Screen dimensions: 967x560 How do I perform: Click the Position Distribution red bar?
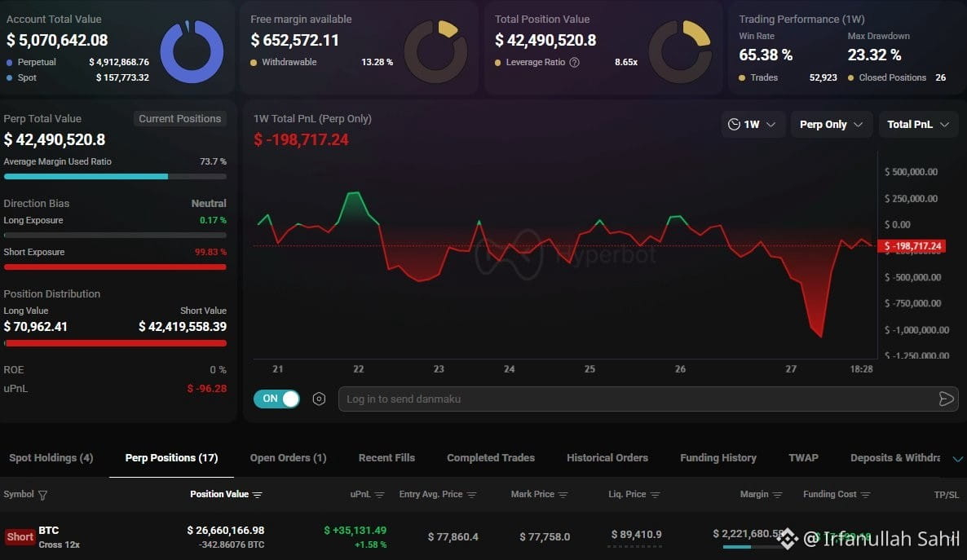(115, 343)
